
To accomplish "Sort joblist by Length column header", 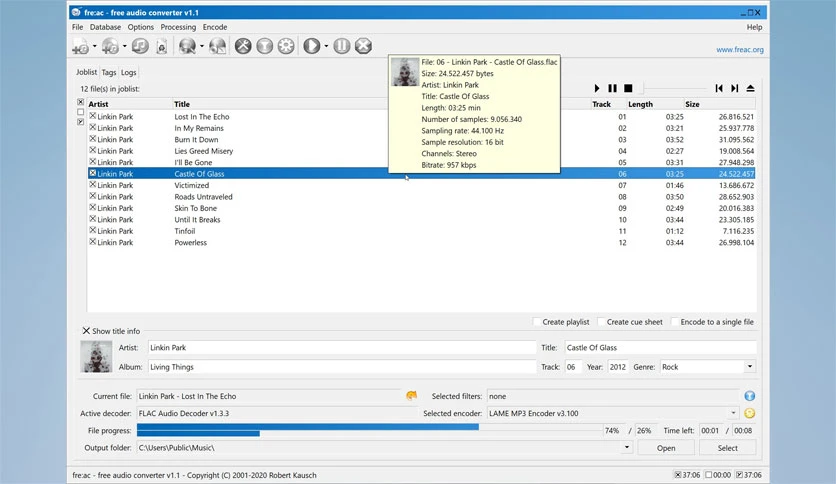I will pyautogui.click(x=655, y=104).
